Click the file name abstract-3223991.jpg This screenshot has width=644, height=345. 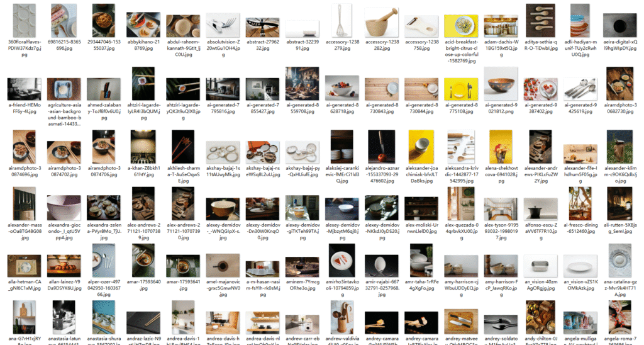tap(303, 45)
